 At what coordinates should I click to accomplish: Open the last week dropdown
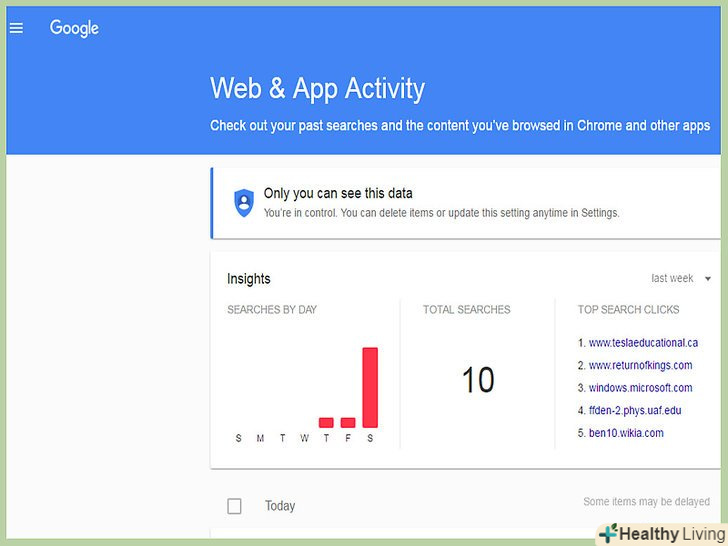click(672, 279)
